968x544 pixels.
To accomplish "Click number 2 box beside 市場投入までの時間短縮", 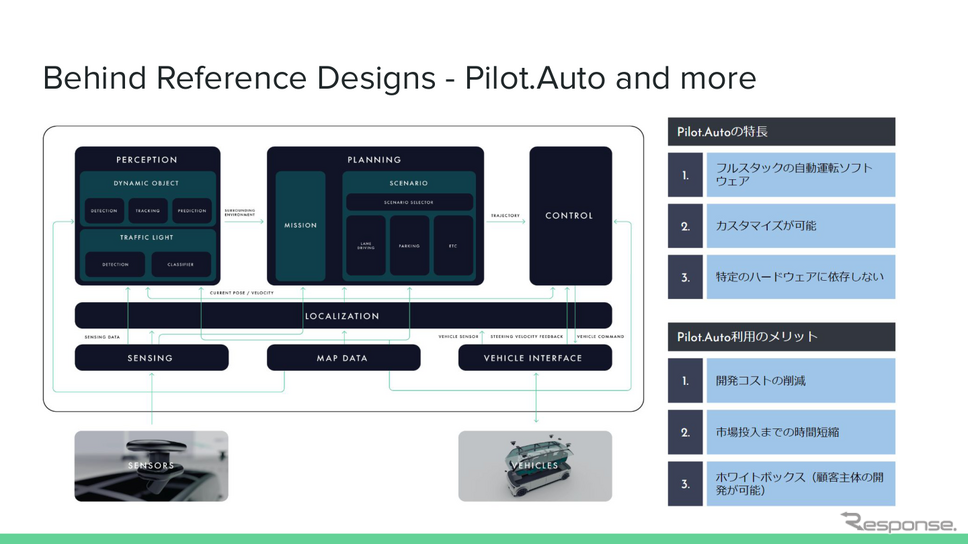I will [x=685, y=432].
